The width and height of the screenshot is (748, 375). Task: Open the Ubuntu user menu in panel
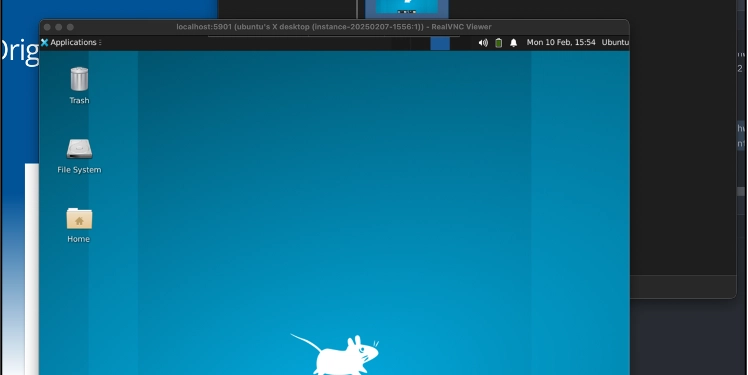click(615, 42)
